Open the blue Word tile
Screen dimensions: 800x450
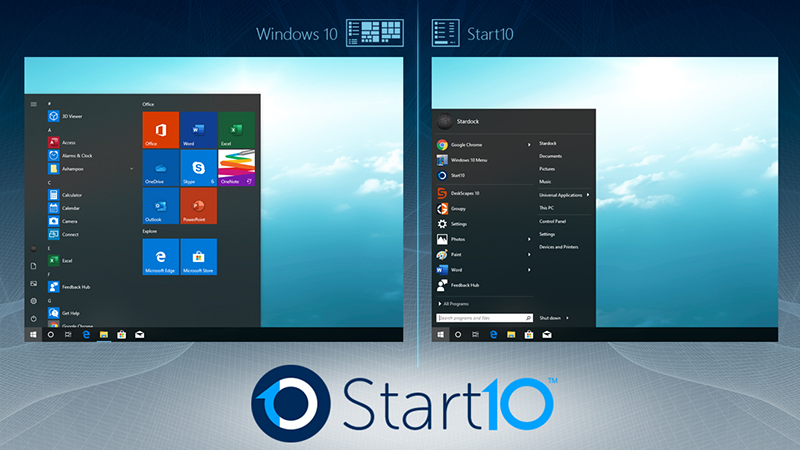198,130
